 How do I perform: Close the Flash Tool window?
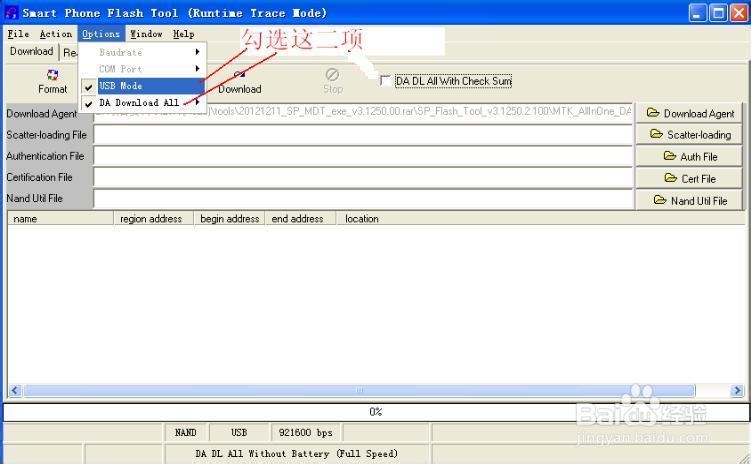click(739, 13)
